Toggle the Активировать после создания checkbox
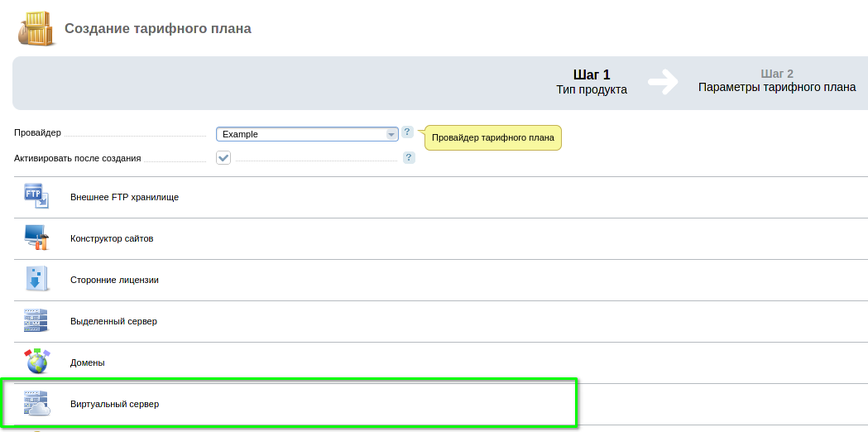This screenshot has width=868, height=432. click(223, 158)
